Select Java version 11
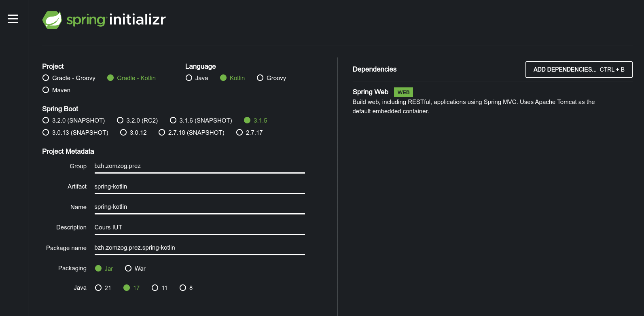Screen dimensions: 644x316 (x=159, y=288)
